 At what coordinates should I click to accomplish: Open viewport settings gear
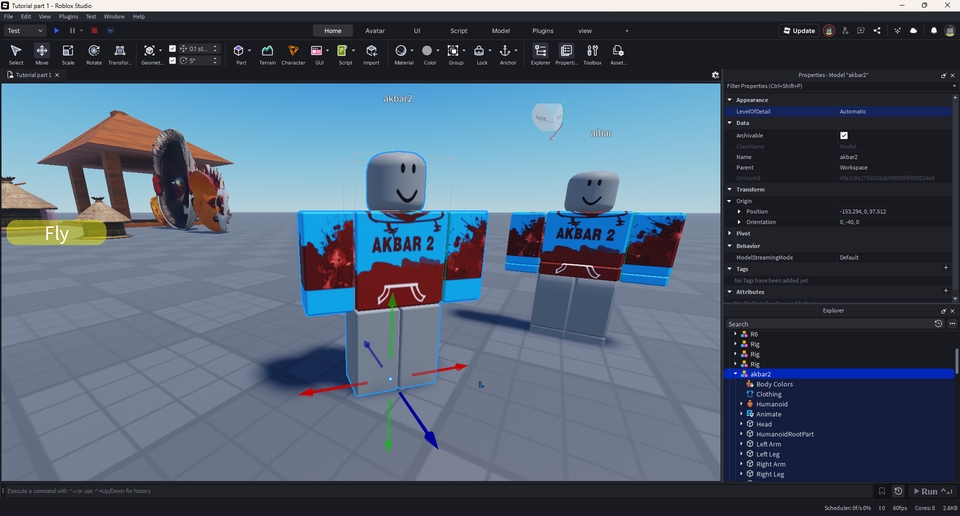click(x=715, y=75)
